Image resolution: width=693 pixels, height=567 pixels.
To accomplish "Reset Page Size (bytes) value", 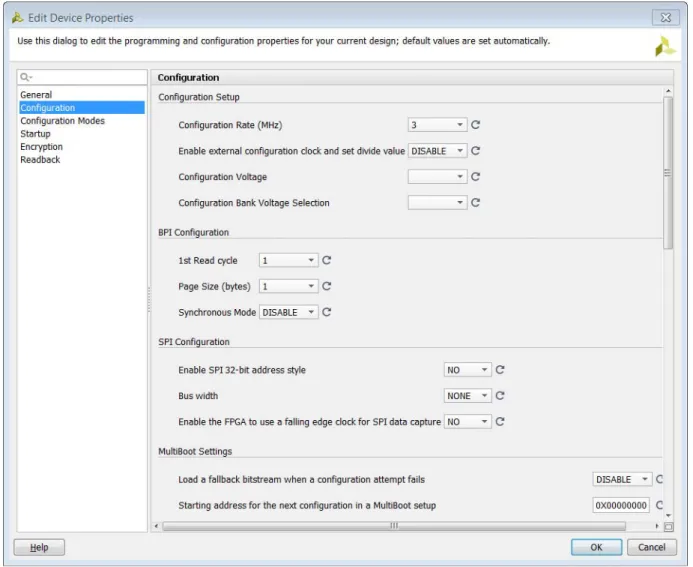I will pos(327,286).
